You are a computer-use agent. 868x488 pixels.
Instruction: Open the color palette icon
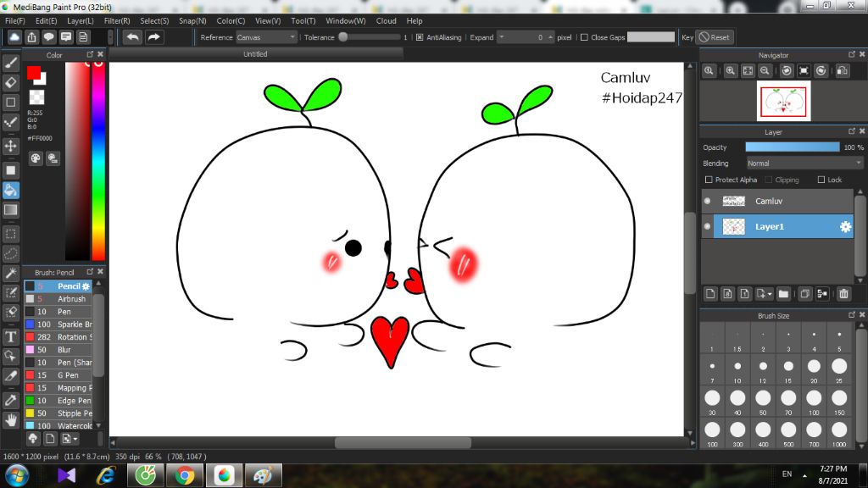[36, 158]
